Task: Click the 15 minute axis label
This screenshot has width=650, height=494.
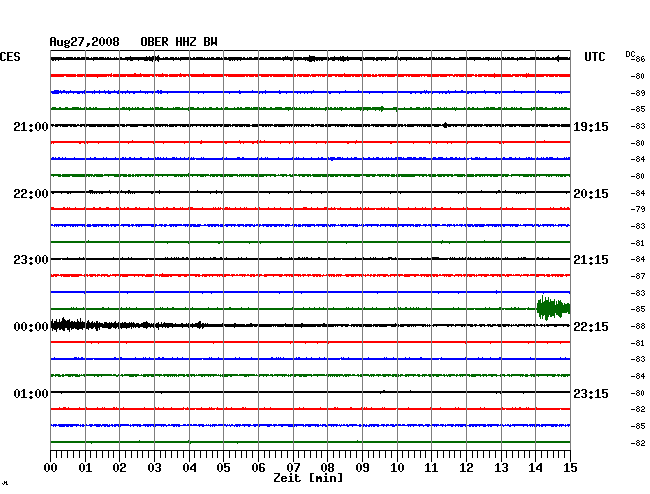Action: [570, 468]
